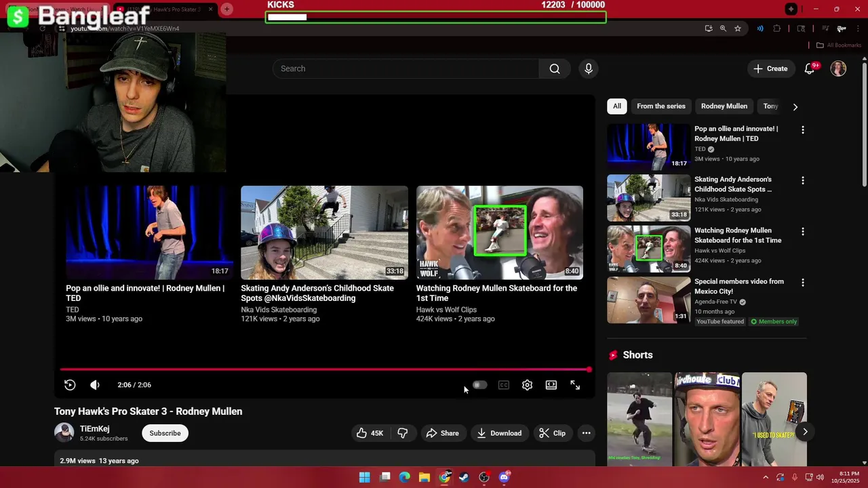Open the account avatar menu

coord(838,68)
